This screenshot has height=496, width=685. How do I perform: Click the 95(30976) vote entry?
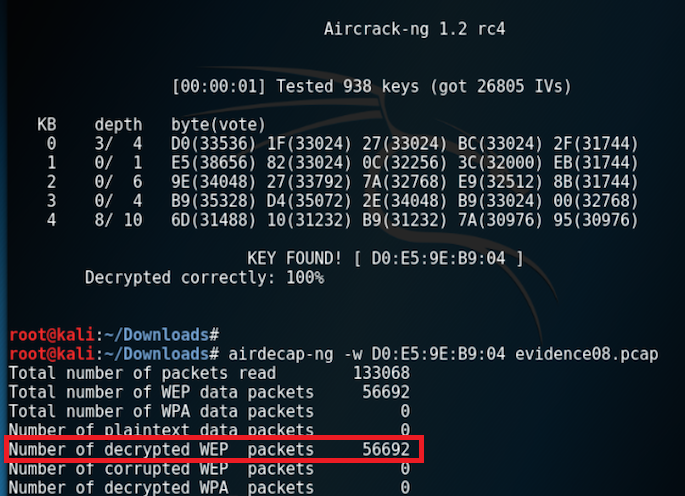click(596, 220)
